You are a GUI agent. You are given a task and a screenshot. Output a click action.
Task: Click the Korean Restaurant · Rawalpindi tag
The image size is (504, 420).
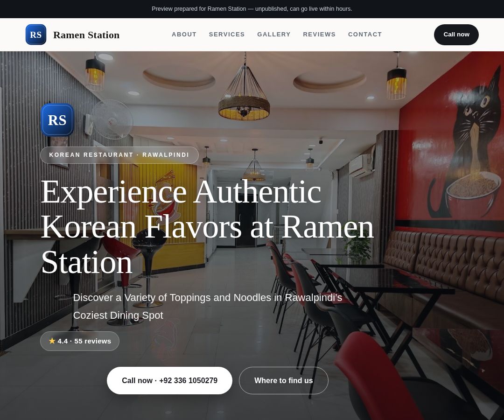119,155
